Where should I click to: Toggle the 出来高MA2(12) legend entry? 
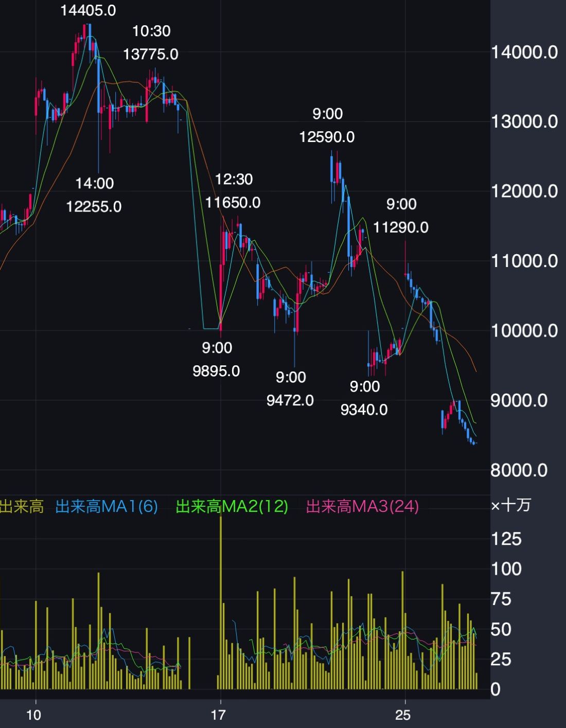232,507
